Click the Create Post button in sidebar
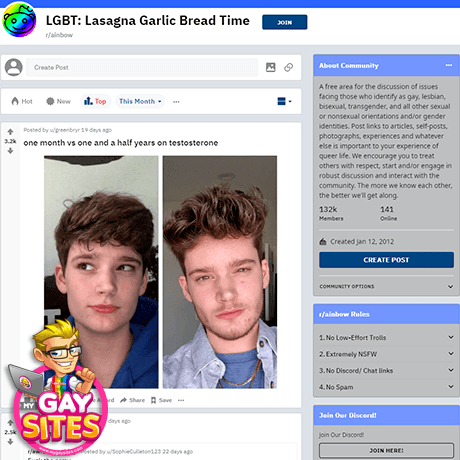 pos(386,260)
